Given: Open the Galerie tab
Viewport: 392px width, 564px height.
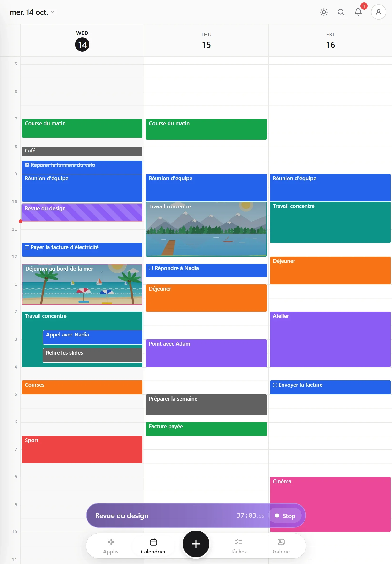Looking at the screenshot, I should click(x=281, y=546).
